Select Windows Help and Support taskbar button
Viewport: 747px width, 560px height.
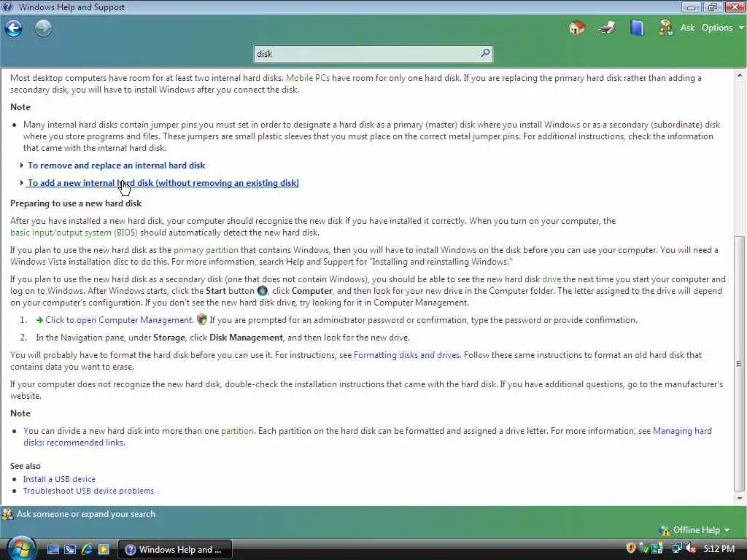[175, 550]
